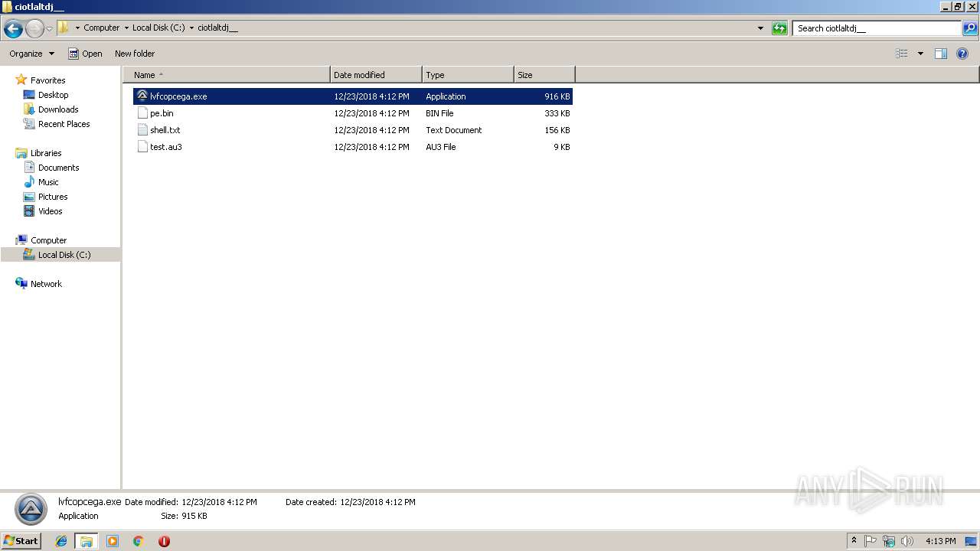Click ciotlaltdj__ breadcrumb segment
Viewport: 980px width, 551px height.
coord(217,28)
